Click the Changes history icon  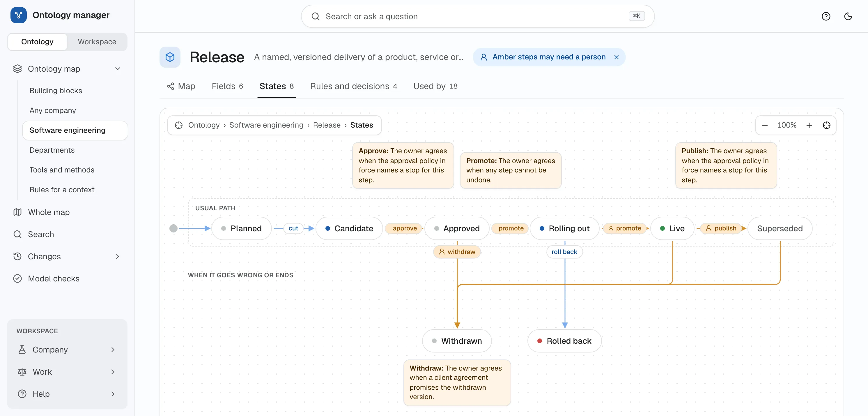click(x=17, y=256)
